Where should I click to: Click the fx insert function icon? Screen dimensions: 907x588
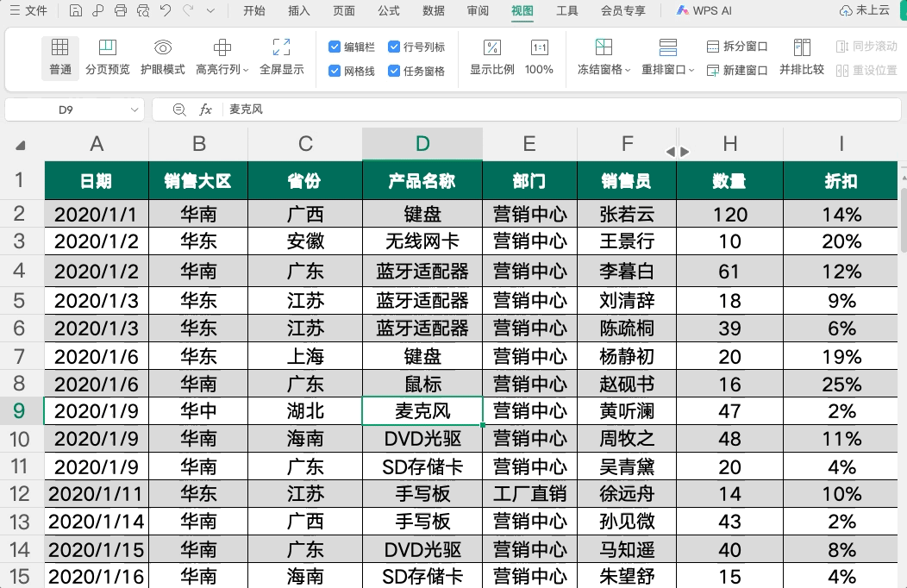[205, 109]
